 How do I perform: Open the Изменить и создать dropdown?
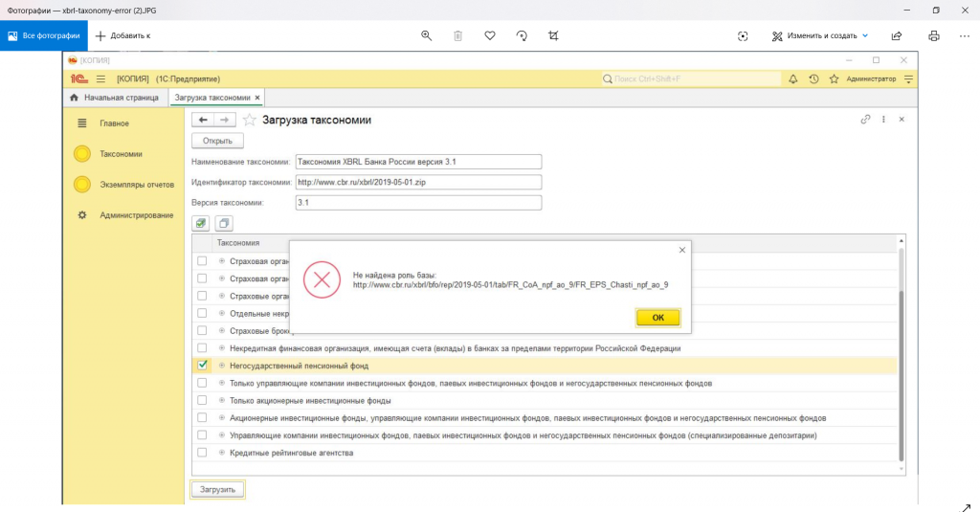tap(820, 35)
